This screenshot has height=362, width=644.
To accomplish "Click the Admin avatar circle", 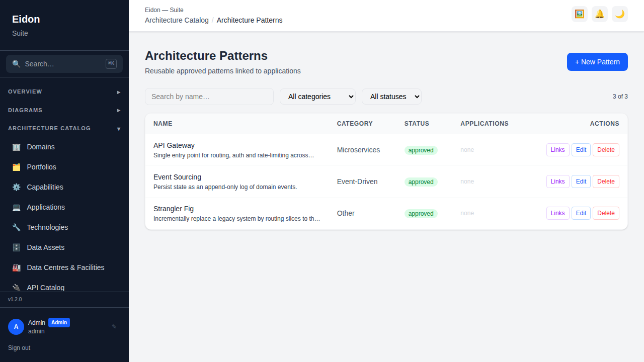I will [x=16, y=327].
